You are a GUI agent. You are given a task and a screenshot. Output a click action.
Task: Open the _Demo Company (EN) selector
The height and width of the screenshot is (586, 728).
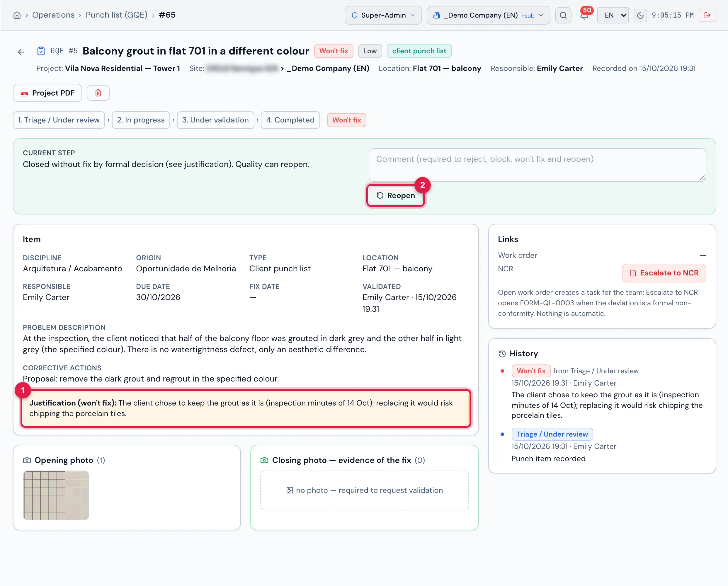pos(488,15)
